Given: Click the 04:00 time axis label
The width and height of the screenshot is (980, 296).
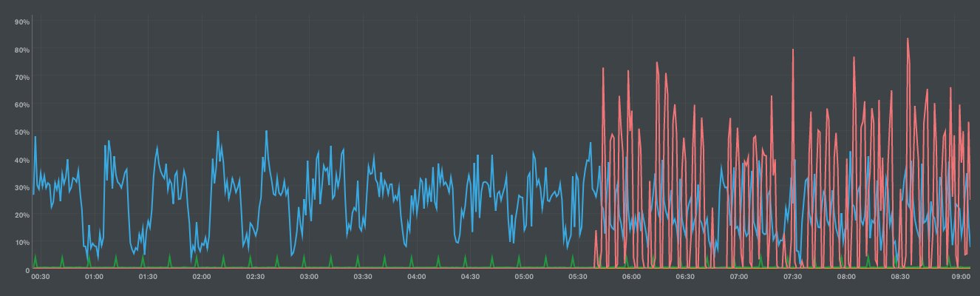Looking at the screenshot, I should (416, 277).
